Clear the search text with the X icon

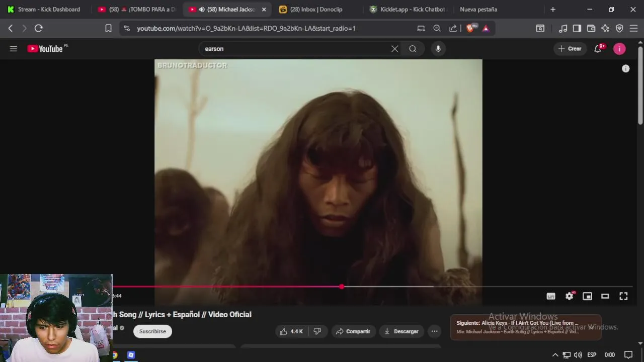[395, 49]
